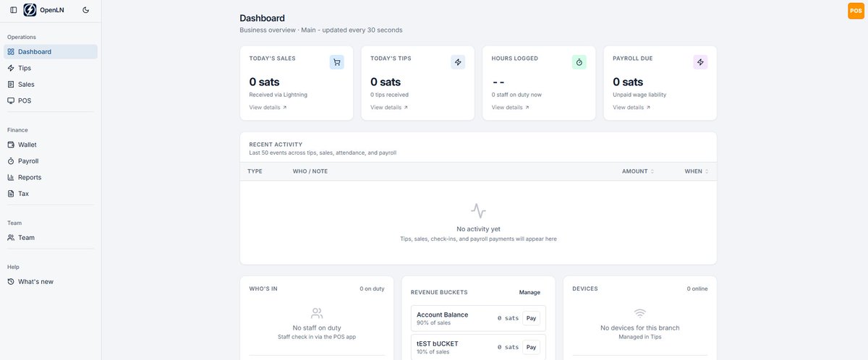The image size is (868, 360).
Task: Open POS in the sidebar
Action: tap(51, 100)
